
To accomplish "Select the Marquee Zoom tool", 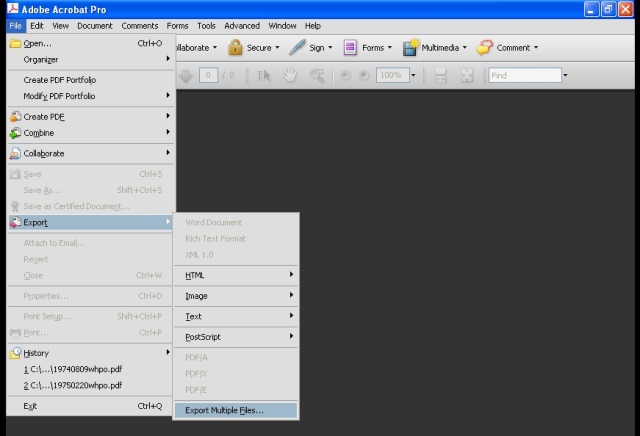I will pos(317,75).
